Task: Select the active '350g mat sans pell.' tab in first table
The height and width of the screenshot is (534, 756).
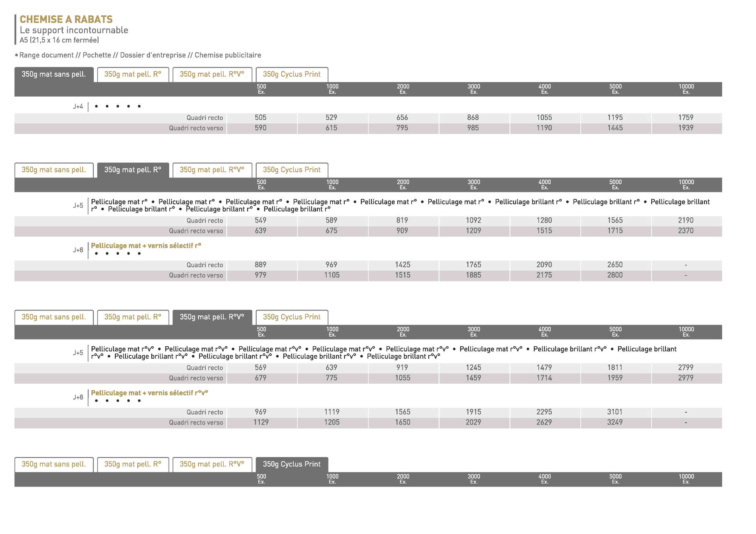Action: point(54,74)
